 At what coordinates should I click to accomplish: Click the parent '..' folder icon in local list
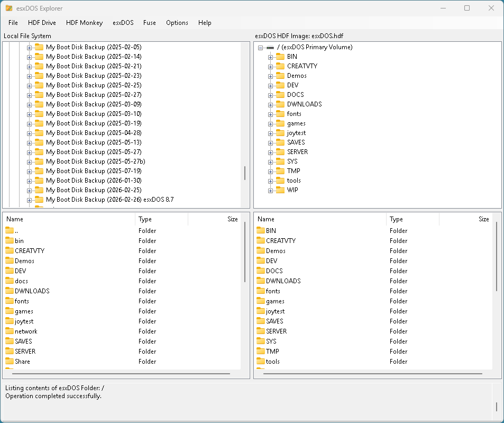(10, 230)
